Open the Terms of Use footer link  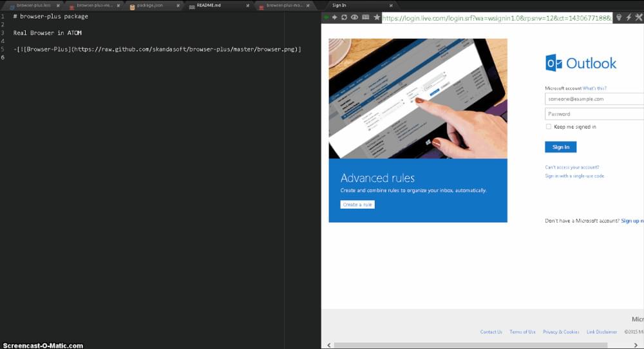pyautogui.click(x=522, y=332)
